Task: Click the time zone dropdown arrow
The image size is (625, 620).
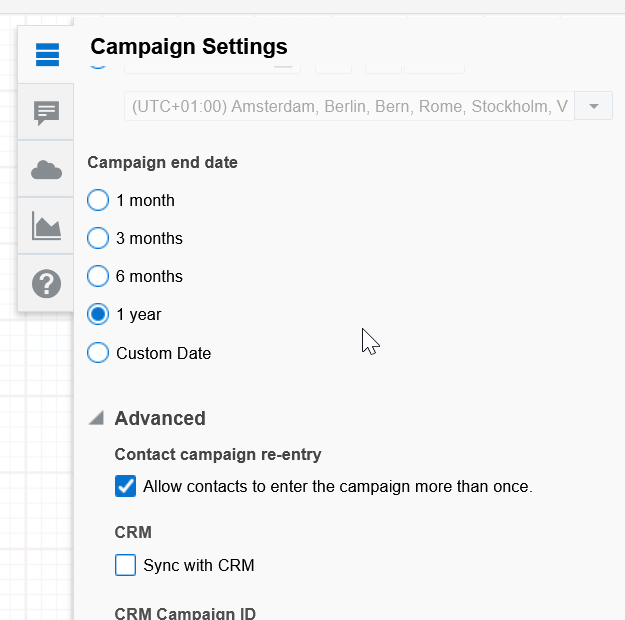Action: click(594, 106)
